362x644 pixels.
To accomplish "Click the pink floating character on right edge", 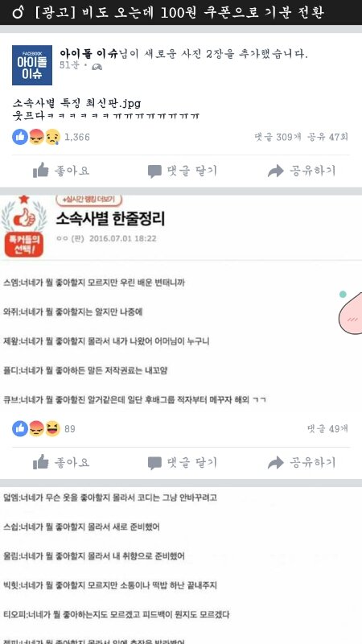I will tap(350, 311).
